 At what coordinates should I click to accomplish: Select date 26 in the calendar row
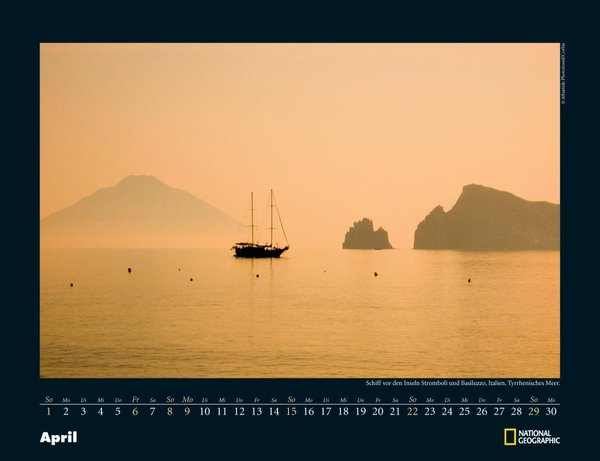pyautogui.click(x=482, y=411)
